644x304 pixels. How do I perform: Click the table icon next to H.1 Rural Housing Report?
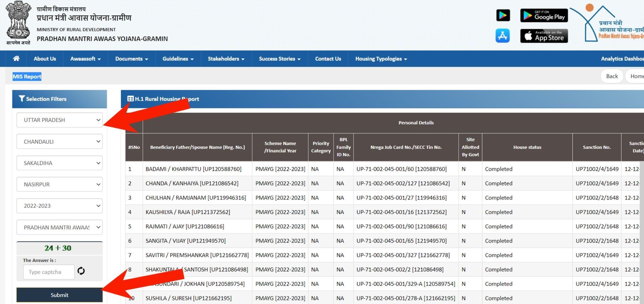(131, 98)
